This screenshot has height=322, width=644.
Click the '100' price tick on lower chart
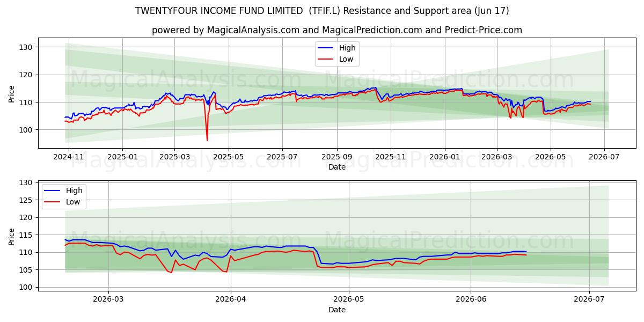tap(26, 287)
